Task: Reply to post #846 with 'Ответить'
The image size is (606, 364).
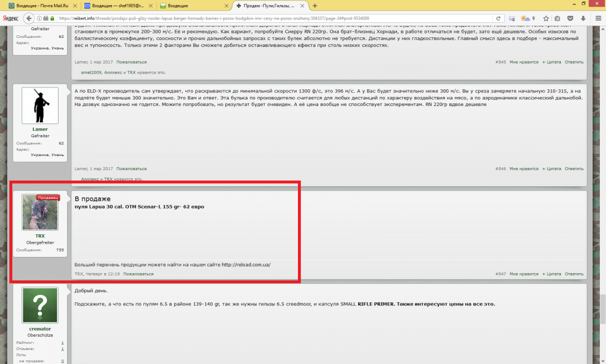Action: [x=574, y=169]
